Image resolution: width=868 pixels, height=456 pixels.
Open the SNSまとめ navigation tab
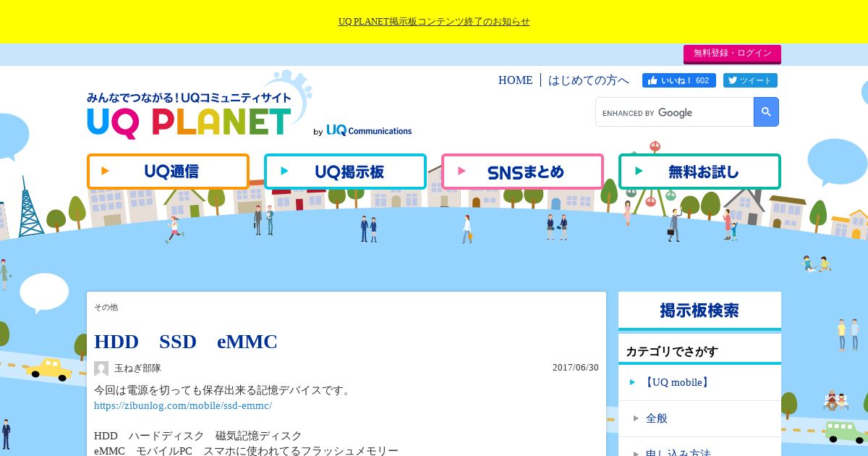[x=522, y=172]
